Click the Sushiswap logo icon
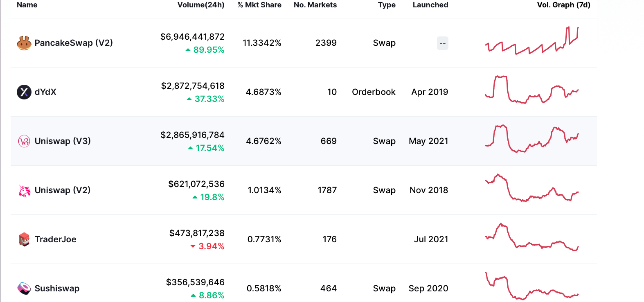 click(x=24, y=288)
